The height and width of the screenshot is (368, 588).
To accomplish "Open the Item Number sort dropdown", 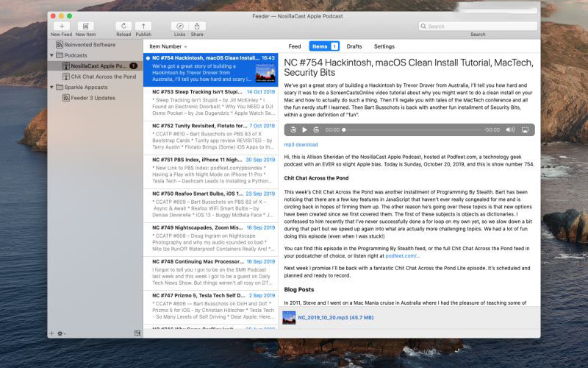I will 168,46.
